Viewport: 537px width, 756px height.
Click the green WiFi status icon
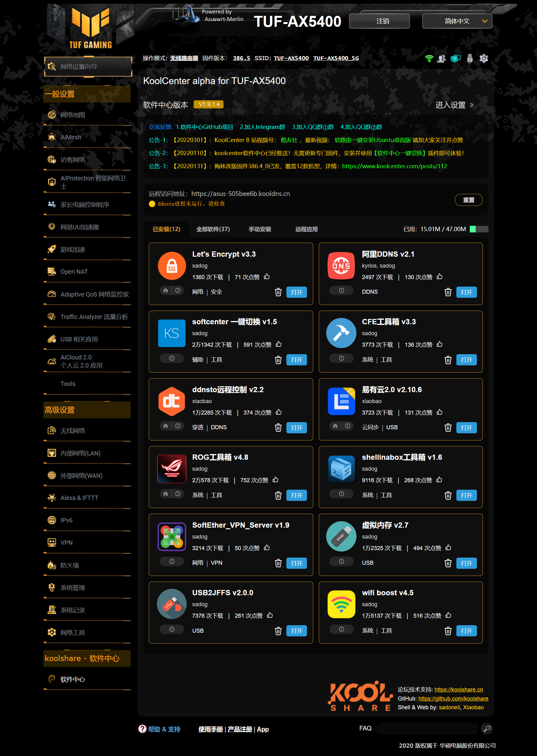(x=429, y=59)
